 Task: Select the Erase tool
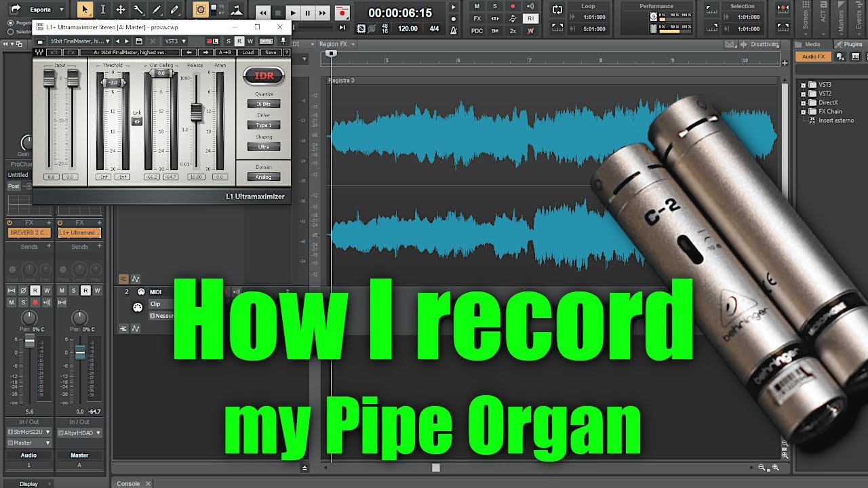pyautogui.click(x=174, y=9)
